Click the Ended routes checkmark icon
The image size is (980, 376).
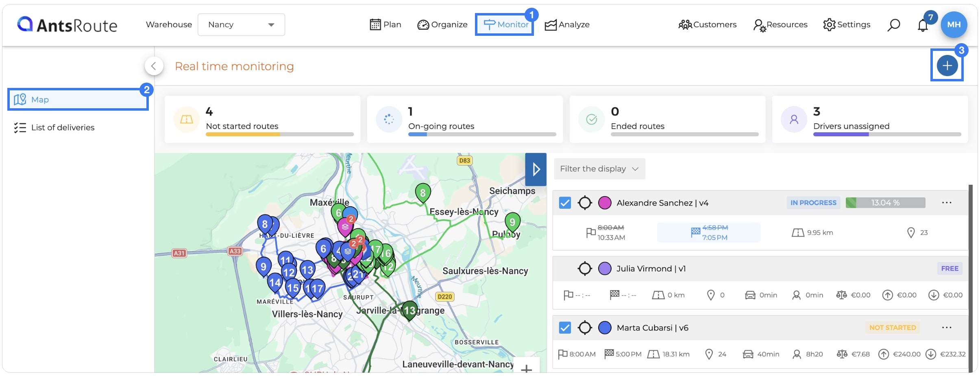tap(591, 119)
